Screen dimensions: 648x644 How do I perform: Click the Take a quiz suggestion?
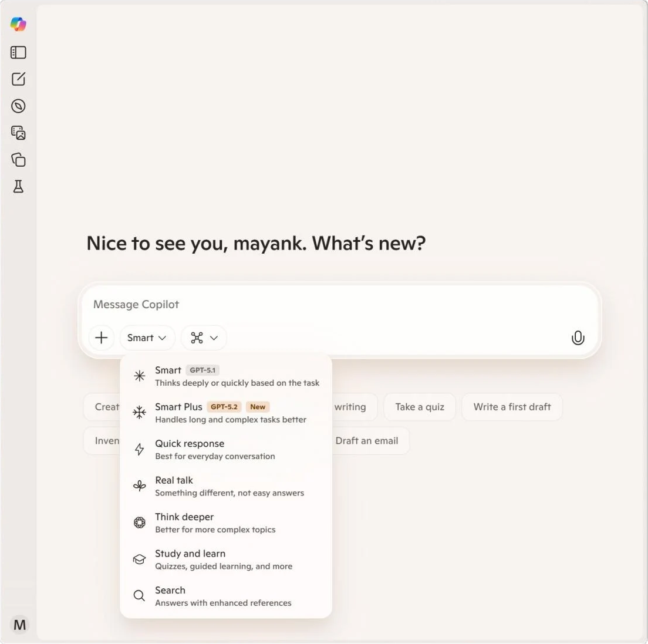pos(419,407)
